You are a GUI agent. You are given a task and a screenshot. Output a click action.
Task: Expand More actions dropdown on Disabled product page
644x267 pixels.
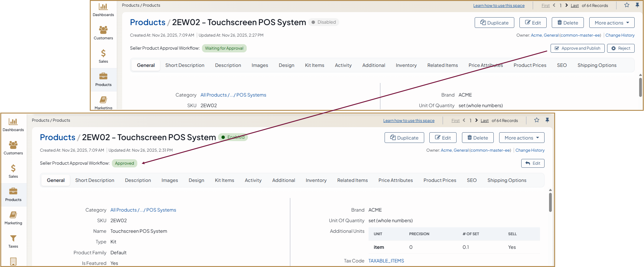coord(612,23)
